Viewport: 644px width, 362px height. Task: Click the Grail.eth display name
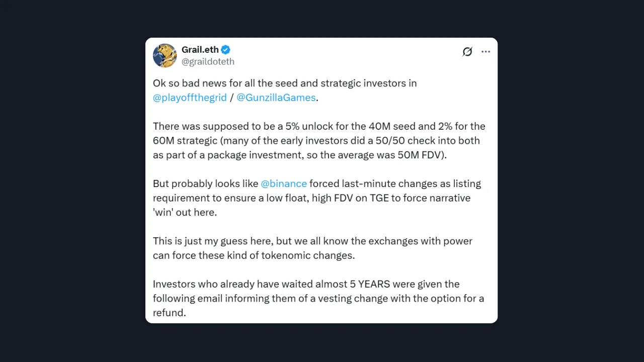pyautogui.click(x=200, y=49)
